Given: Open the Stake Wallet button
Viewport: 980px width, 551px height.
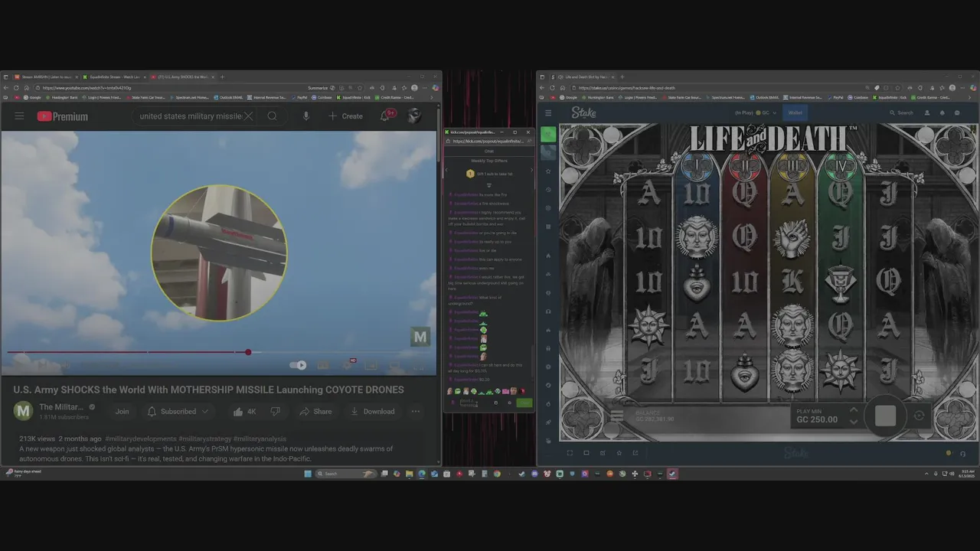Looking at the screenshot, I should point(795,112).
